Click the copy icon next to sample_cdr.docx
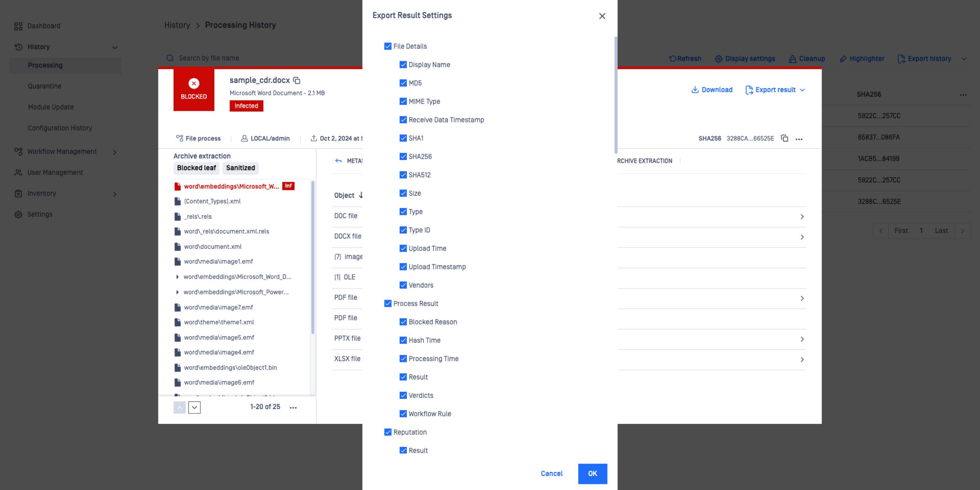The width and height of the screenshot is (980, 490). tap(297, 81)
